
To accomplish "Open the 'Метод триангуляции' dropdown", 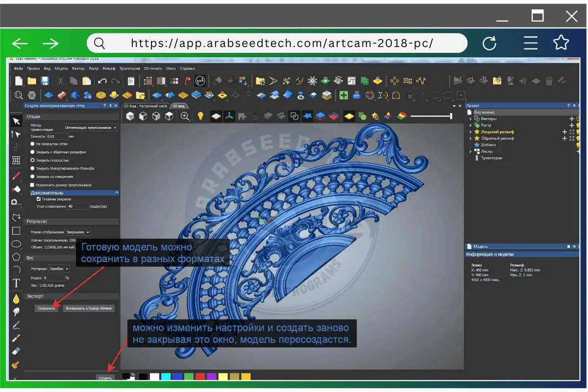I will click(x=90, y=127).
